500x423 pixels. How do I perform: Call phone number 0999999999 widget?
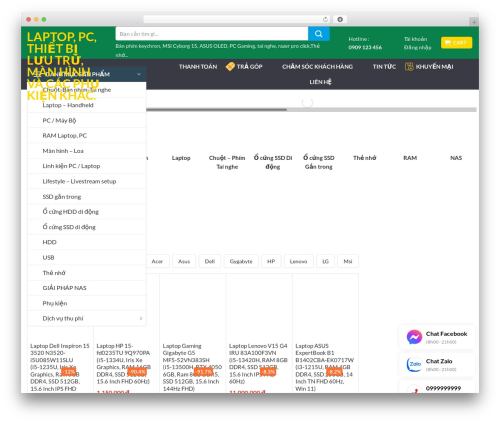click(x=437, y=388)
